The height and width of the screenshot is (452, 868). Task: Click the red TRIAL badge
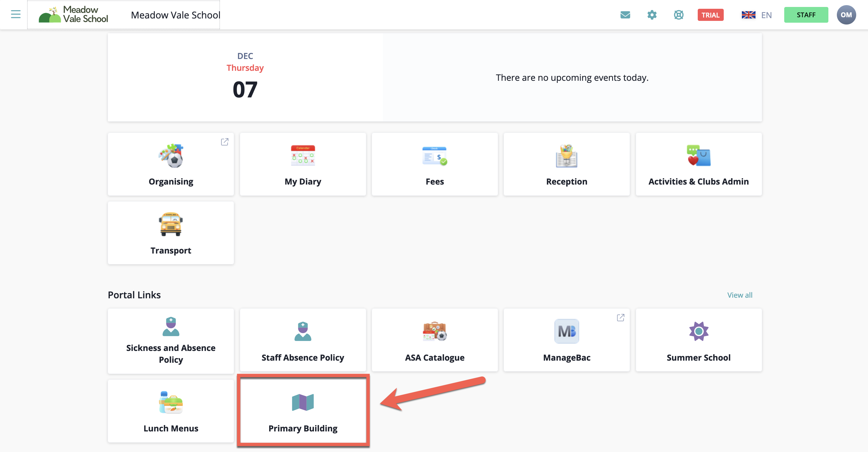click(710, 15)
